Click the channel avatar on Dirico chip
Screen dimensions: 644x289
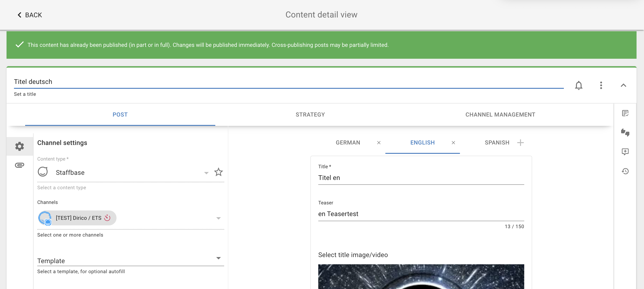pyautogui.click(x=45, y=218)
